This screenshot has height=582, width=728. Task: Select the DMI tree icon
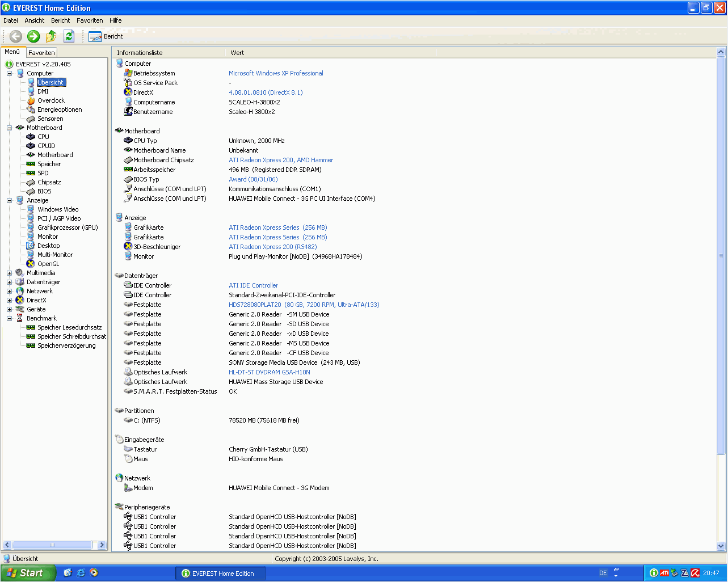click(31, 91)
